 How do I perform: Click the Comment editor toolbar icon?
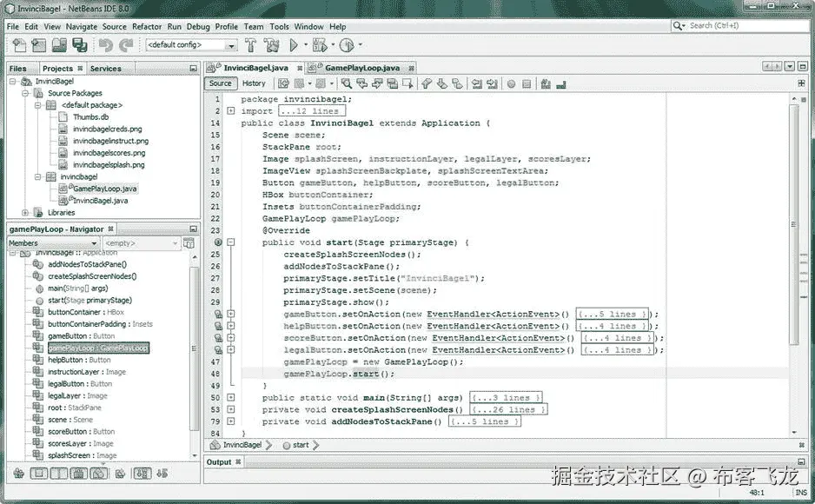click(546, 83)
